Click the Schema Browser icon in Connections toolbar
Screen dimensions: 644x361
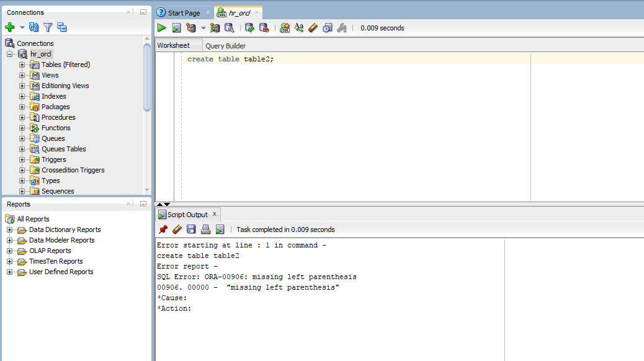pyautogui.click(x=62, y=27)
